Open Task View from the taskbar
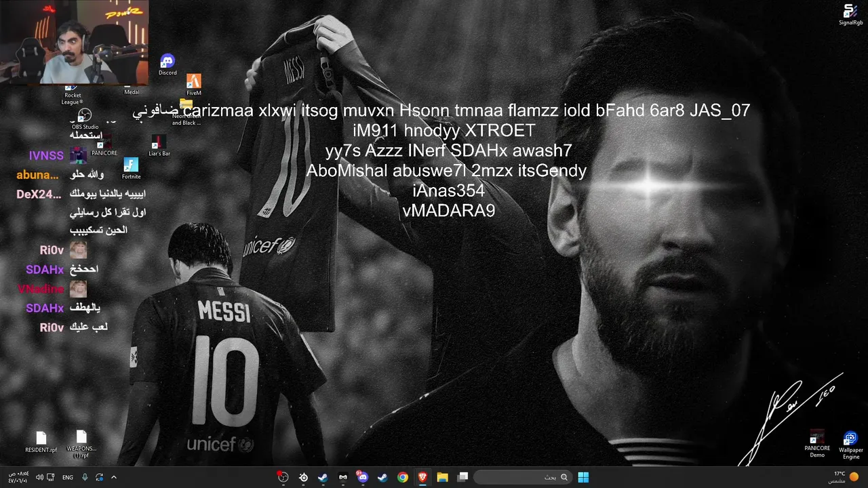The height and width of the screenshot is (488, 868). (462, 477)
